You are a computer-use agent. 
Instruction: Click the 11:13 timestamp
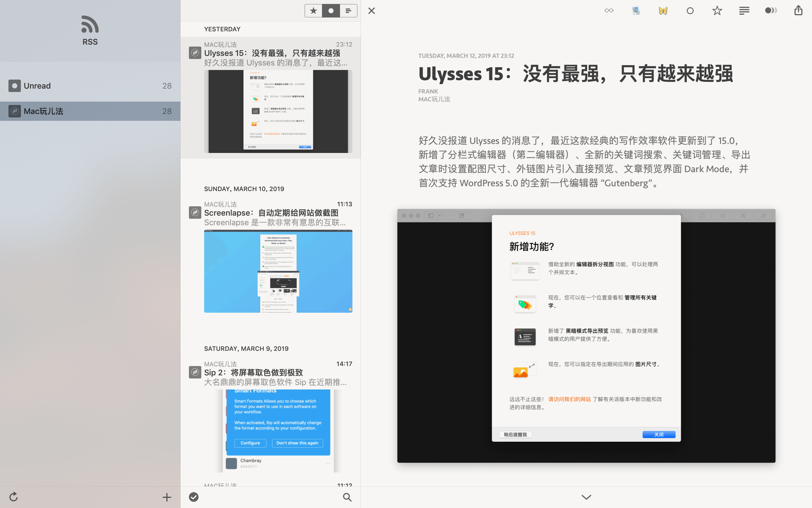click(344, 204)
